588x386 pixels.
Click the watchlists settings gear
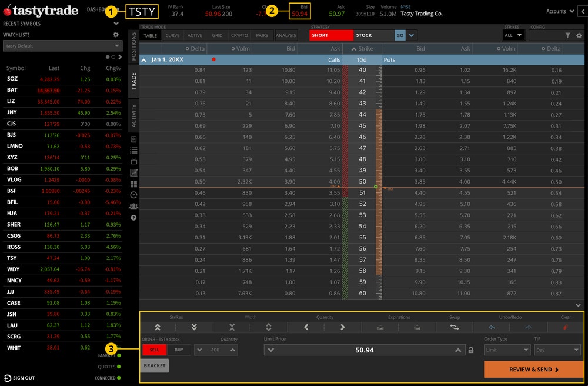[116, 35]
